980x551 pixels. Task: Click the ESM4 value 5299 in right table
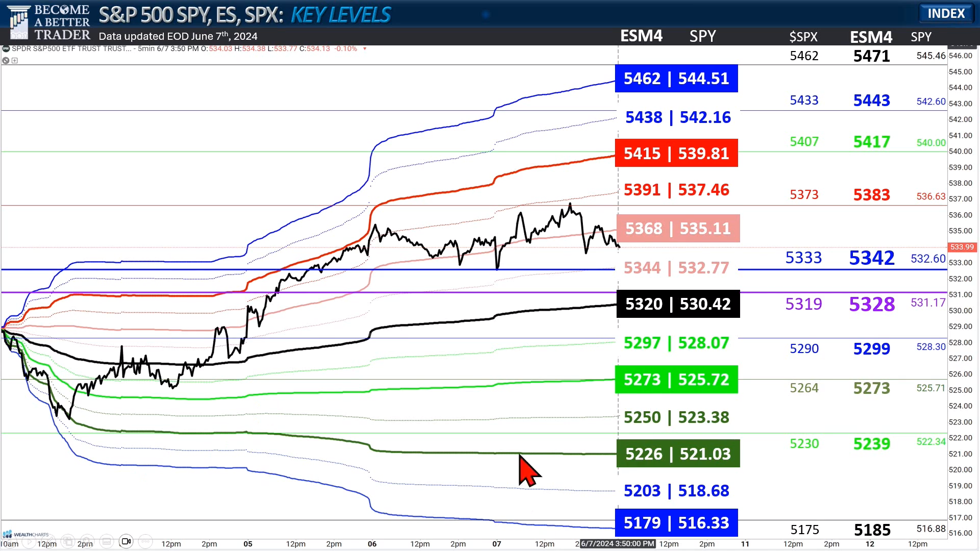coord(872,349)
